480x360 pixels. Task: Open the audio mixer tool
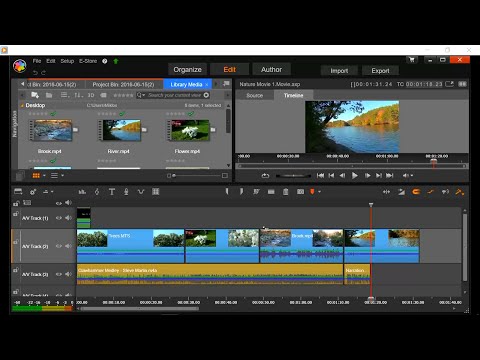82,192
